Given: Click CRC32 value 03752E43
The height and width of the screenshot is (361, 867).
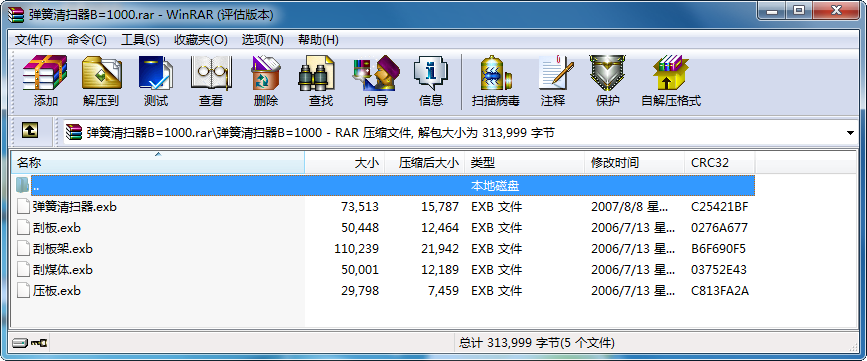Looking at the screenshot, I should pos(719,270).
